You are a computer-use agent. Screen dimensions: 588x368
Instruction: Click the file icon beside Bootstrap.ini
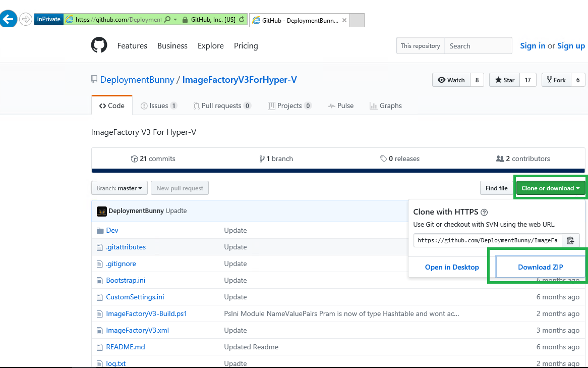click(100, 281)
